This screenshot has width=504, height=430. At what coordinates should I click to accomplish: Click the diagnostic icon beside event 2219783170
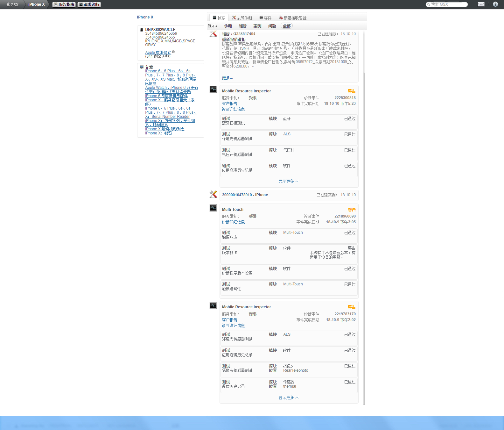213,306
